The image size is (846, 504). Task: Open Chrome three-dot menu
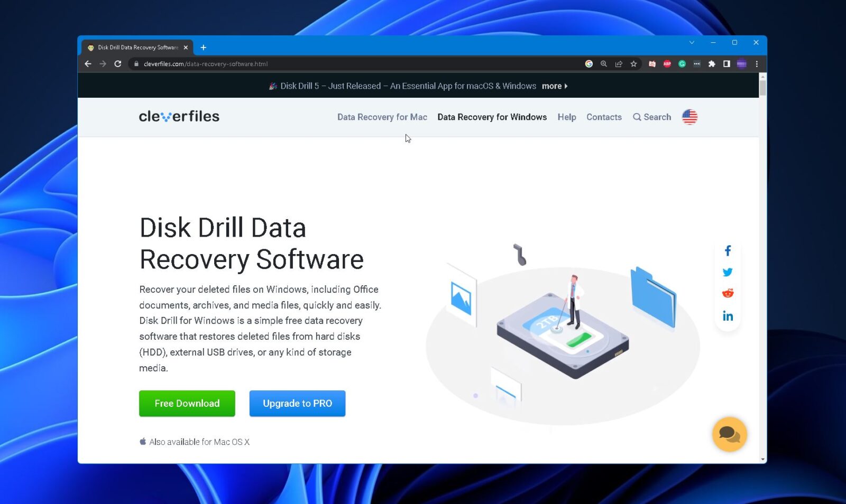(757, 64)
